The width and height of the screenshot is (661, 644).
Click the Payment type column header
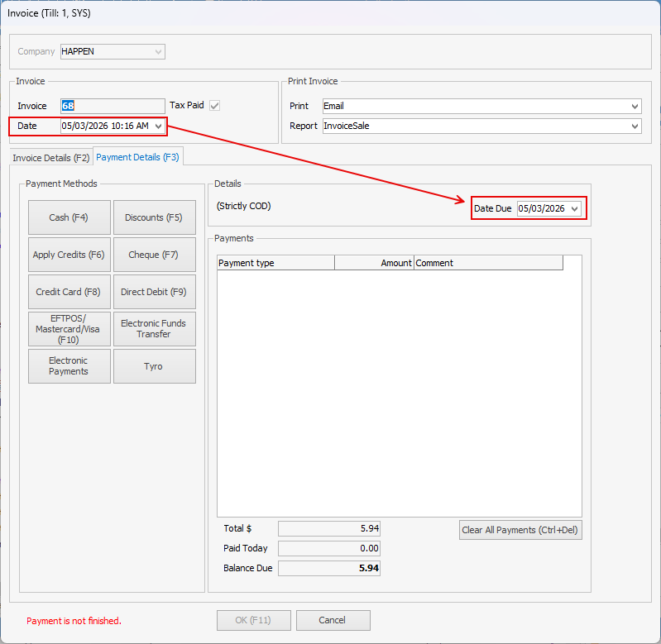coord(275,263)
